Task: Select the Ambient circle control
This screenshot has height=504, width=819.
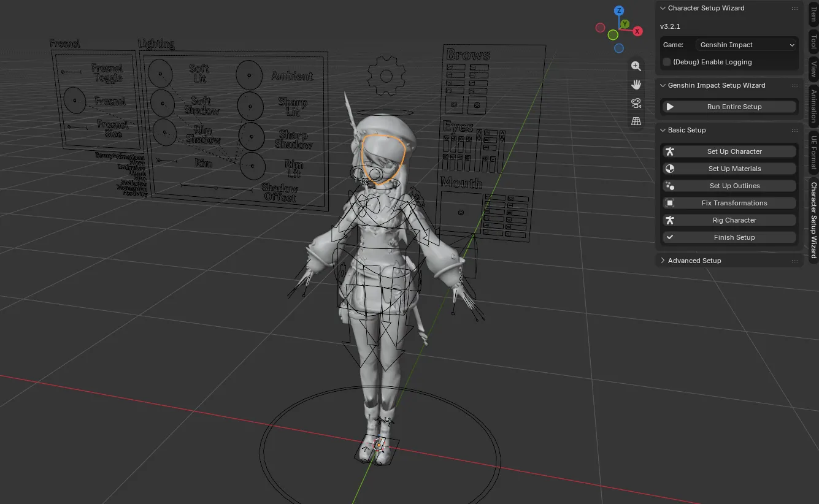Action: (249, 75)
